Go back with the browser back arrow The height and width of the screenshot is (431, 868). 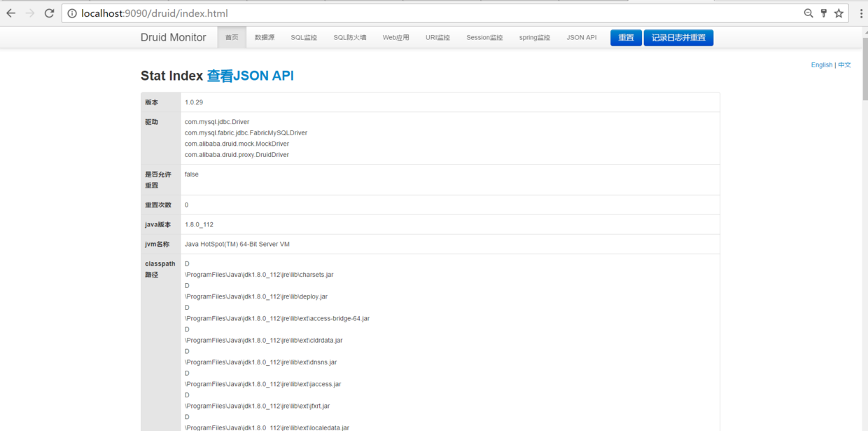tap(10, 13)
